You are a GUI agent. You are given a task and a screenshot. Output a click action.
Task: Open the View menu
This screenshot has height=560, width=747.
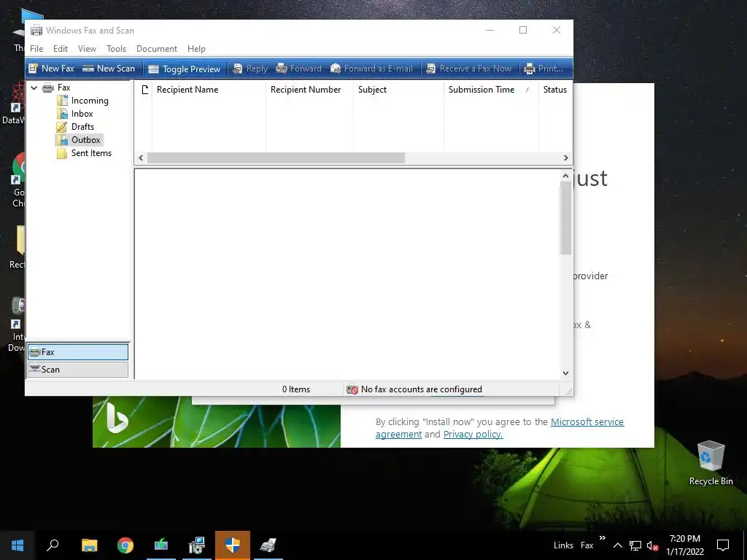point(88,49)
